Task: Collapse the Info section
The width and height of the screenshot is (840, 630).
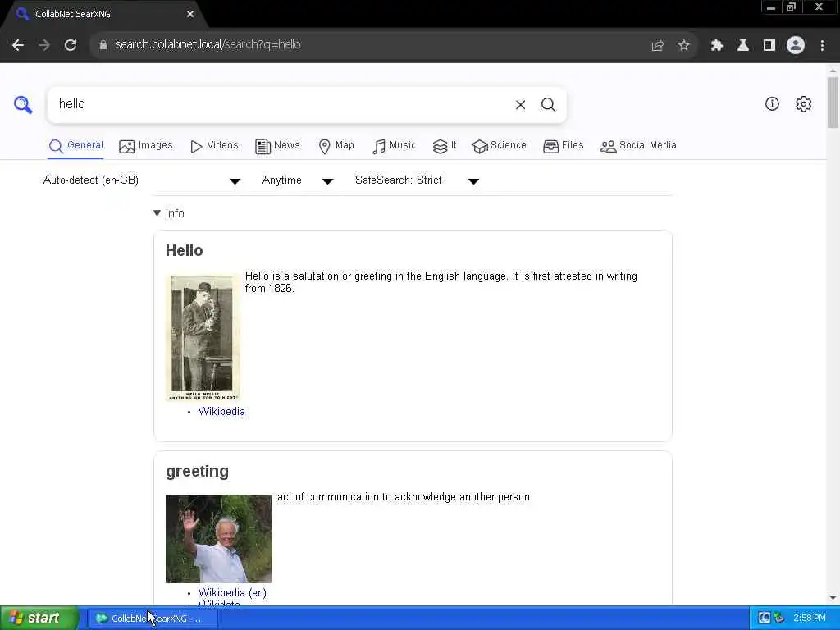Action: point(169,213)
